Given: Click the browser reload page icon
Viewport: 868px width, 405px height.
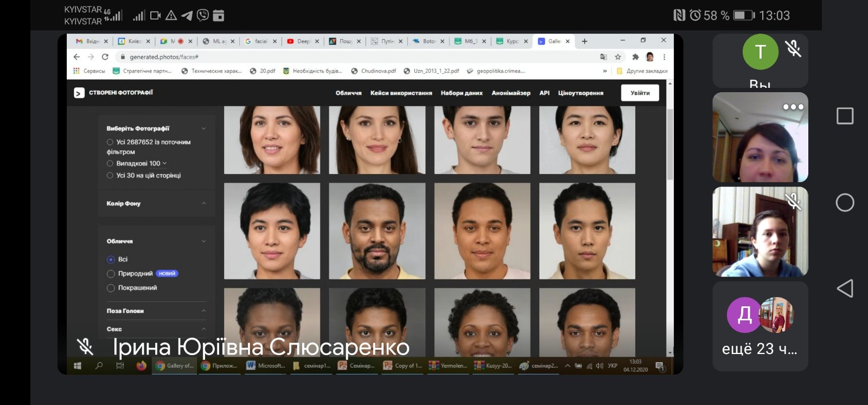Looking at the screenshot, I should (105, 57).
